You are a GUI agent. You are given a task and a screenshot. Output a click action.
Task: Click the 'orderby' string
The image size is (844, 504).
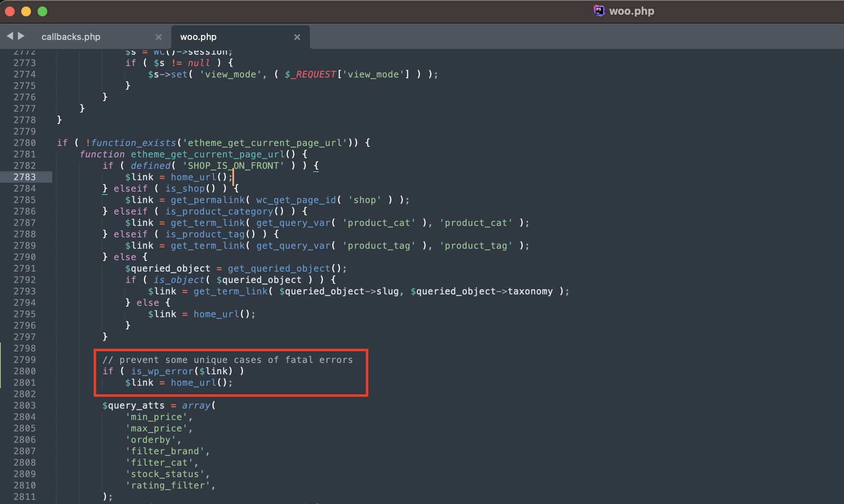150,440
